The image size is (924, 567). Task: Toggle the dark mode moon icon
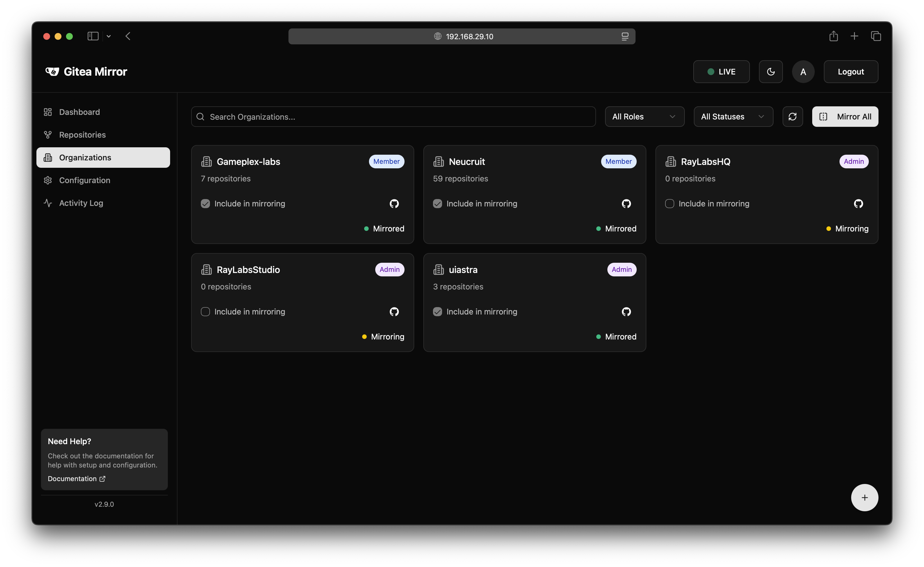point(771,72)
